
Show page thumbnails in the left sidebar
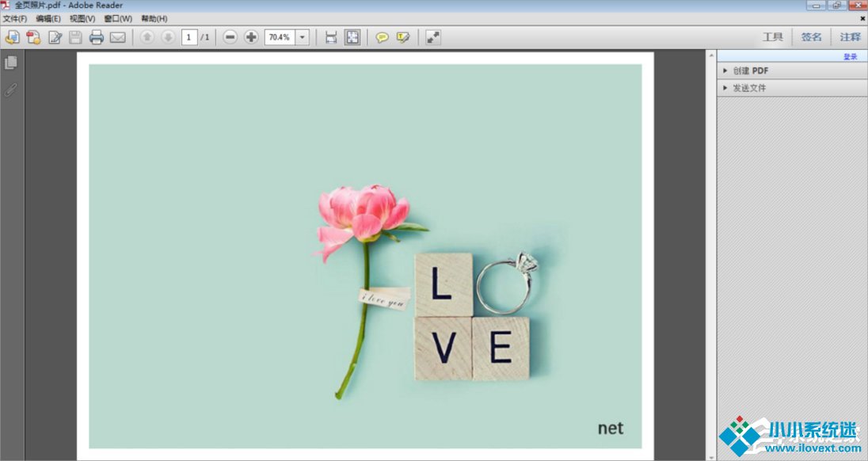click(10, 63)
